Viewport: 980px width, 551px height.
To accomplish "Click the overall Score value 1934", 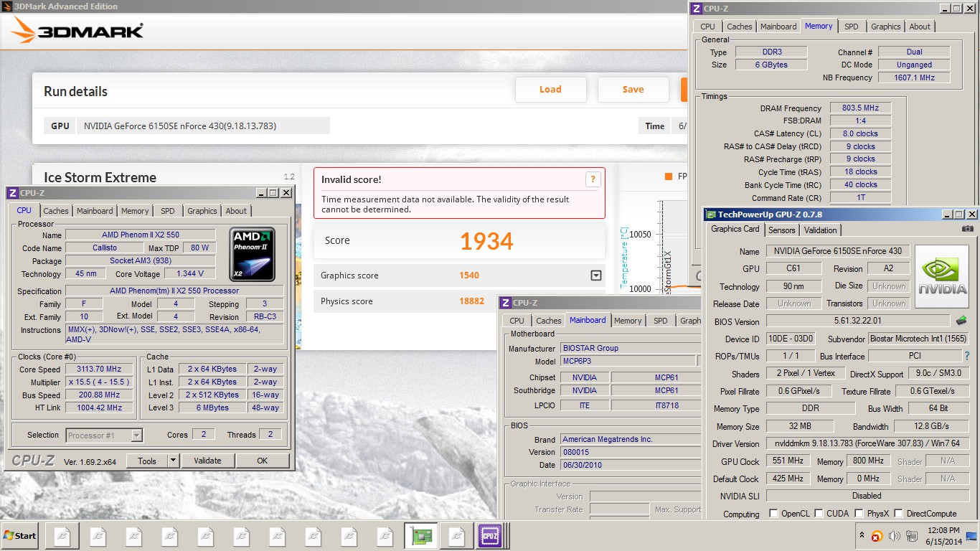I will (486, 241).
